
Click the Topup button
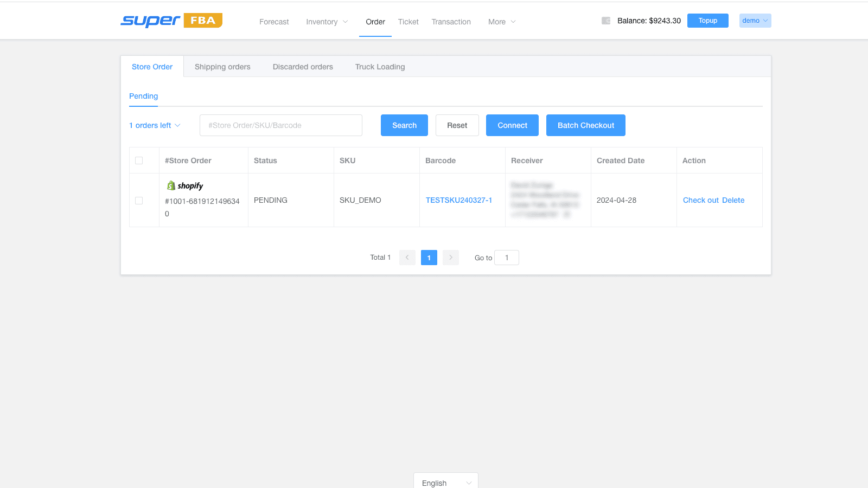[708, 21]
